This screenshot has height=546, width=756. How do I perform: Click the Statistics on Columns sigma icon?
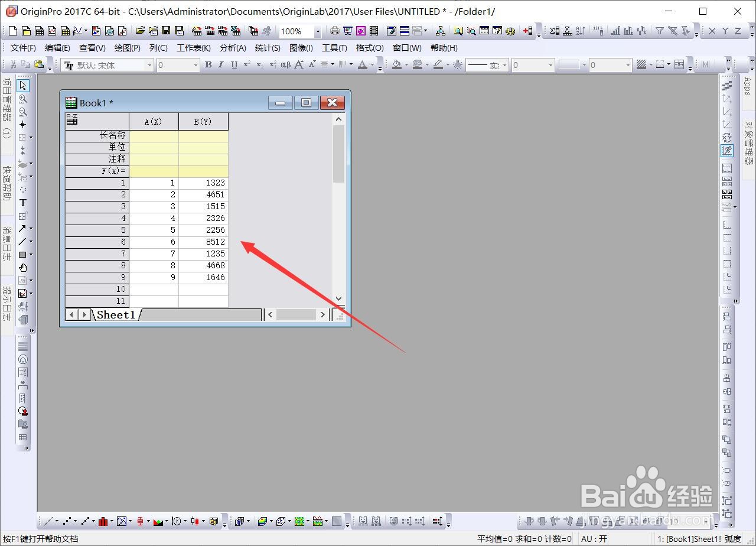[x=555, y=31]
